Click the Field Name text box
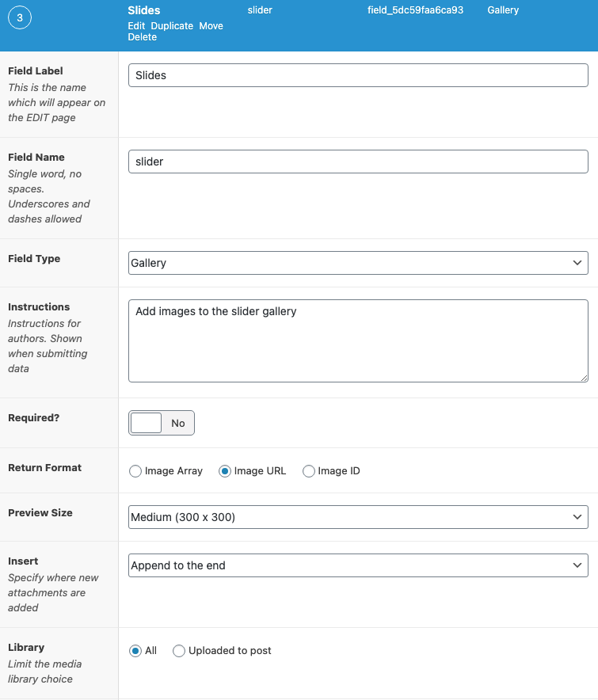Image resolution: width=598 pixels, height=700 pixels. [358, 162]
